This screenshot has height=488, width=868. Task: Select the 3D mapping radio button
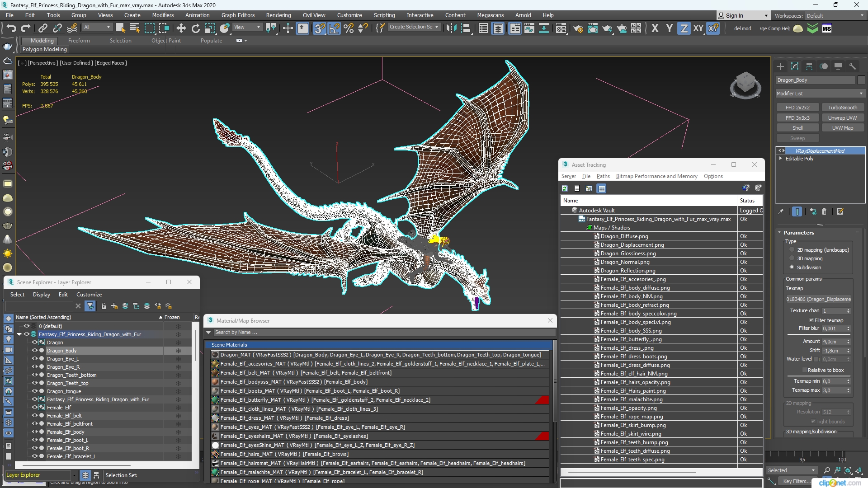click(792, 258)
